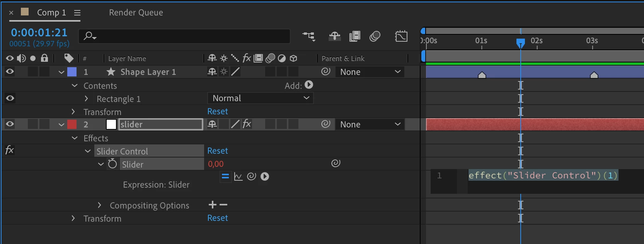This screenshot has width=644, height=244.
Task: Open the Normal blend mode dropdown
Action: (260, 98)
